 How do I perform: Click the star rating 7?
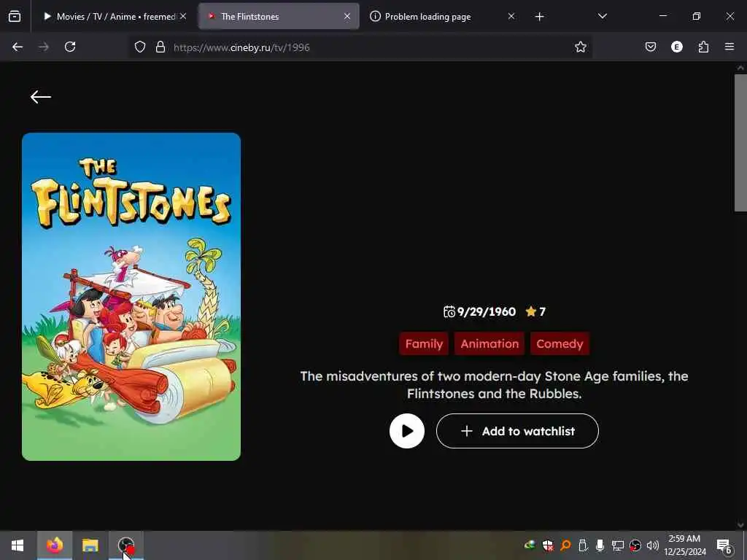[x=535, y=312]
